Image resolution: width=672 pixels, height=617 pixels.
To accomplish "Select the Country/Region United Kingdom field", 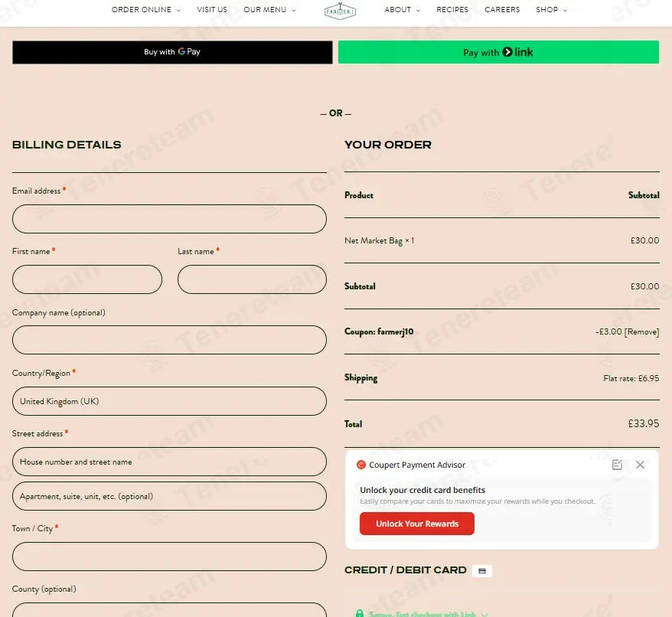I will click(169, 401).
